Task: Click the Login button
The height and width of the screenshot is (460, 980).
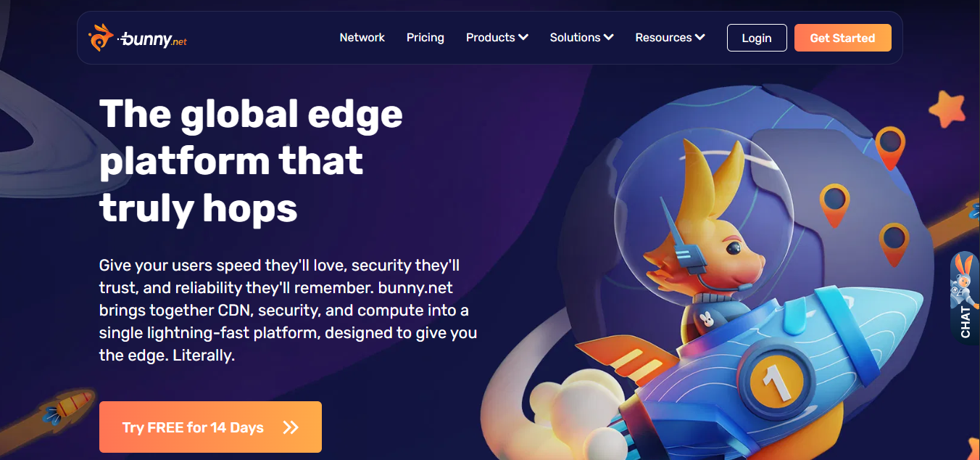Action: [757, 38]
